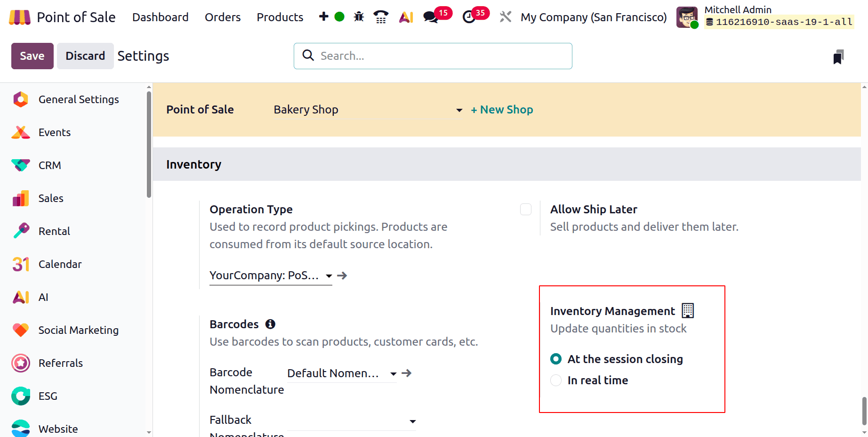The image size is (868, 437).
Task: Select At the session closing option
Action: pyautogui.click(x=556, y=359)
